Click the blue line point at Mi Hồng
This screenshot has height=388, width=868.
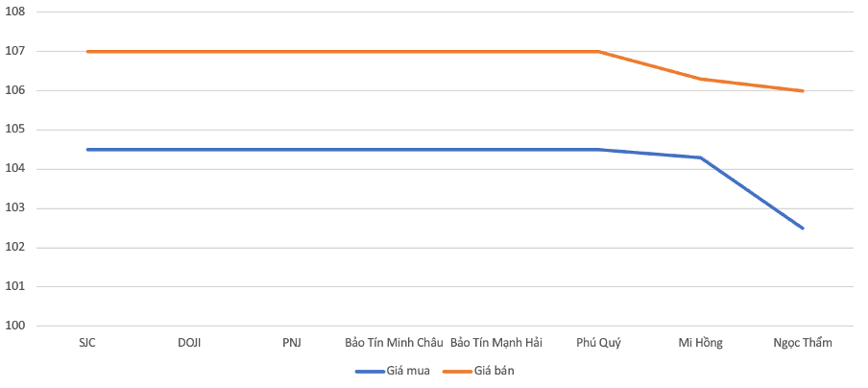tap(701, 158)
